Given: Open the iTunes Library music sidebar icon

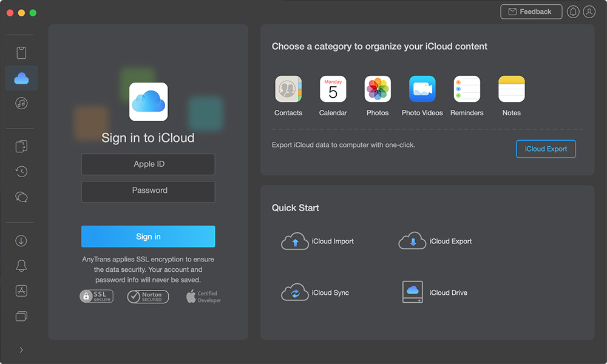Looking at the screenshot, I should (x=21, y=103).
